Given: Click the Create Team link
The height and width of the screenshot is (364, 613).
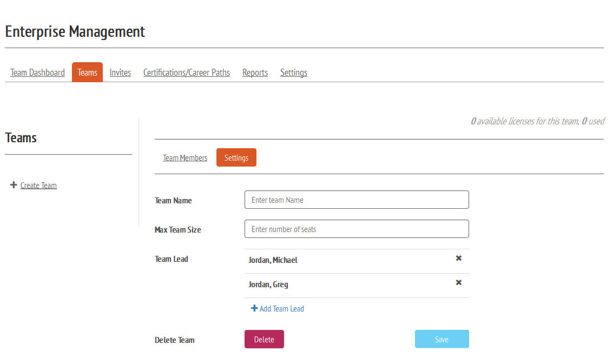Looking at the screenshot, I should [38, 186].
